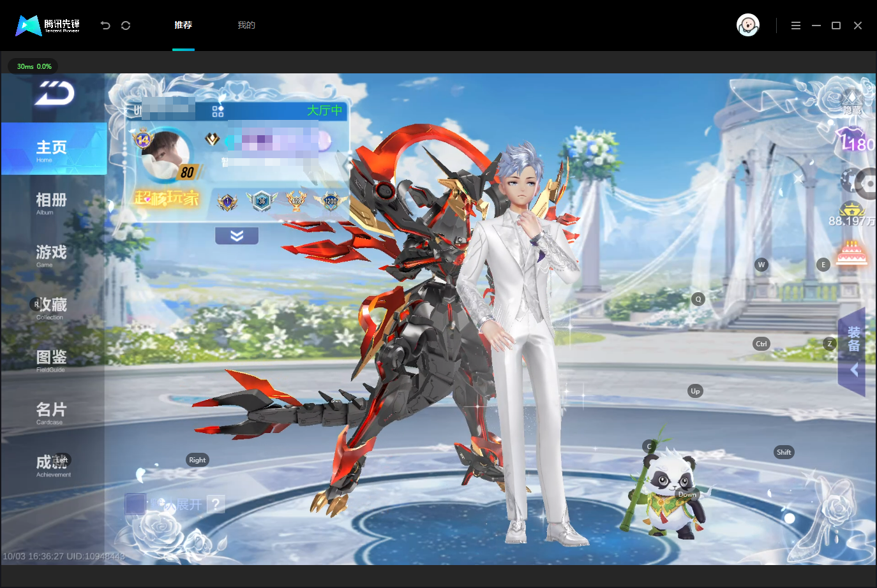Click the 大厅中 status text

click(x=325, y=111)
